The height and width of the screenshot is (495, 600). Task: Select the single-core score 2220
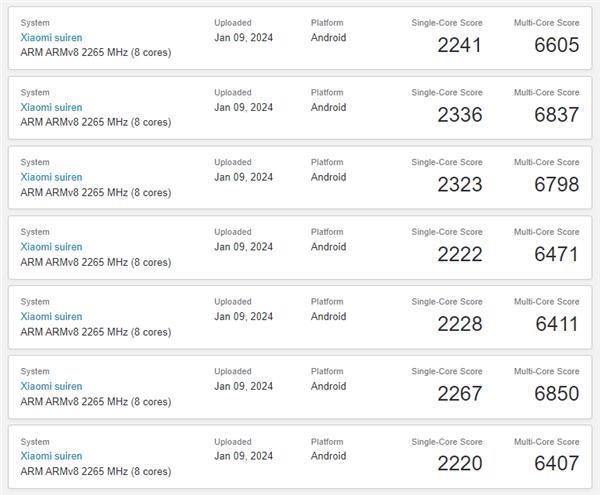pos(459,464)
